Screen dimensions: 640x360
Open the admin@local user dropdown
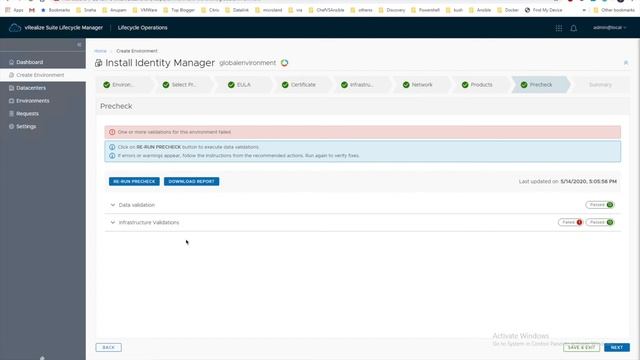609,28
